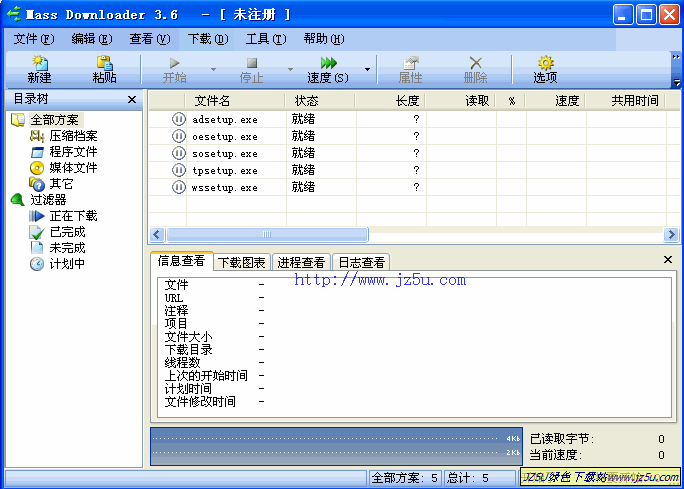Open the 文件(F) menu
This screenshot has width=684, height=489.
coord(34,39)
